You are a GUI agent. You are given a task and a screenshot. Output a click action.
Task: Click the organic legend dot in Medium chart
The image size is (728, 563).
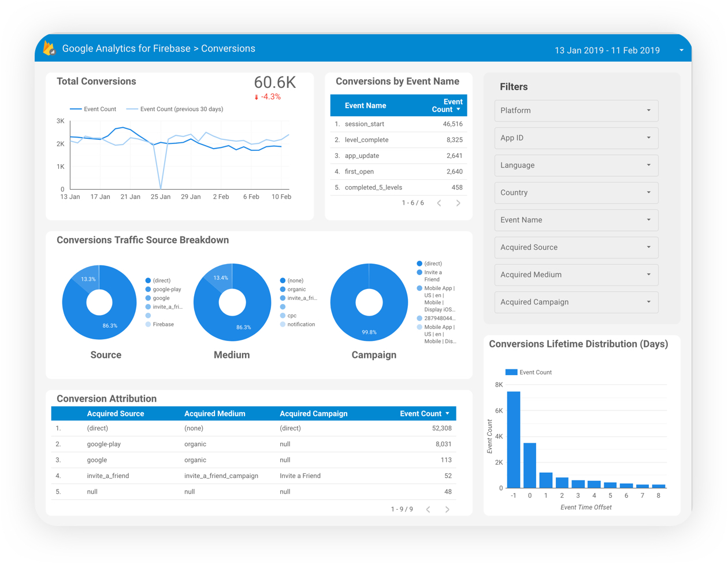283,289
